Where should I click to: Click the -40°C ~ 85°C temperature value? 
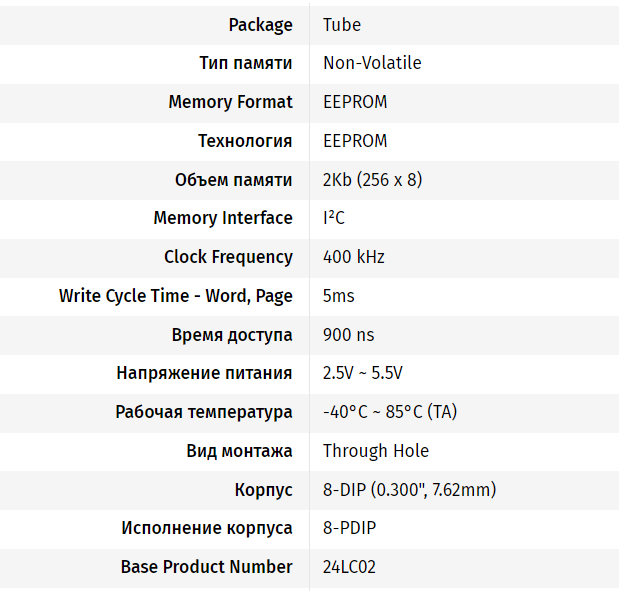pyautogui.click(x=390, y=412)
